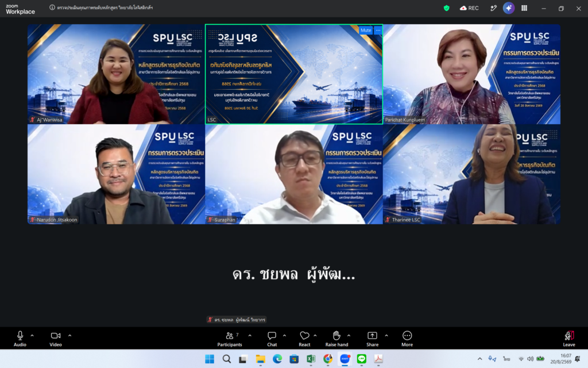Click Raise hand

(336, 338)
